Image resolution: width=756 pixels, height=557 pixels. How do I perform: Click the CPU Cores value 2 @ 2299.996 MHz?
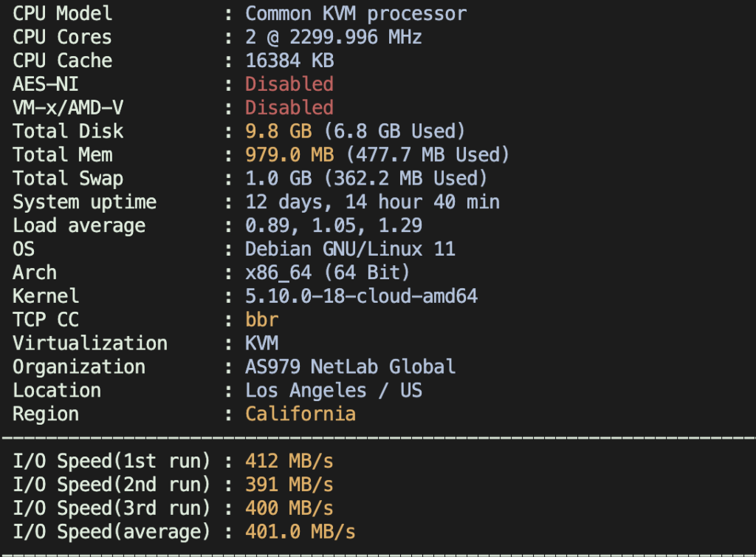click(x=334, y=37)
